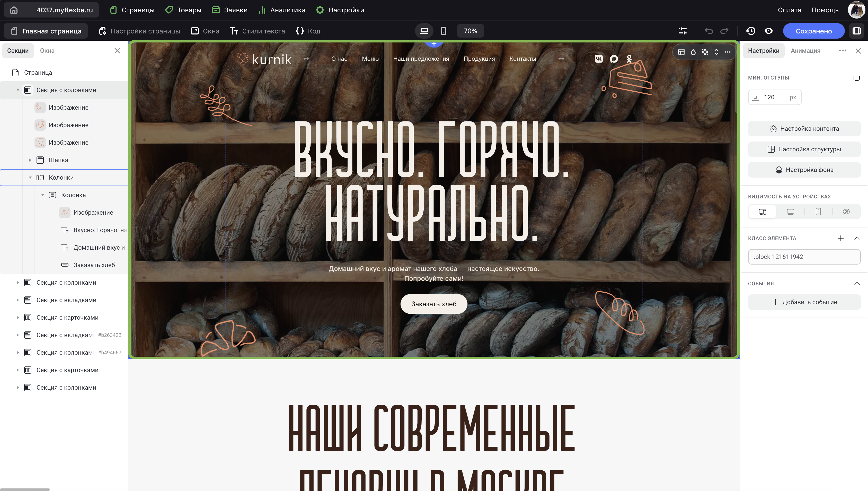Open Настройки in top bar
This screenshot has height=491, width=868.
340,10
